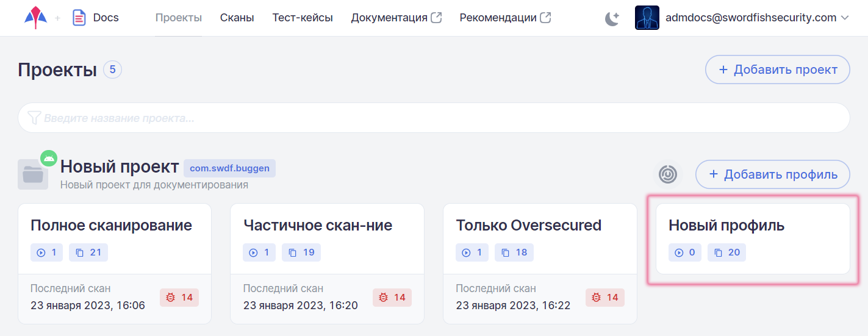This screenshot has width=868, height=336.
Task: Open the Проекты tab
Action: click(179, 18)
